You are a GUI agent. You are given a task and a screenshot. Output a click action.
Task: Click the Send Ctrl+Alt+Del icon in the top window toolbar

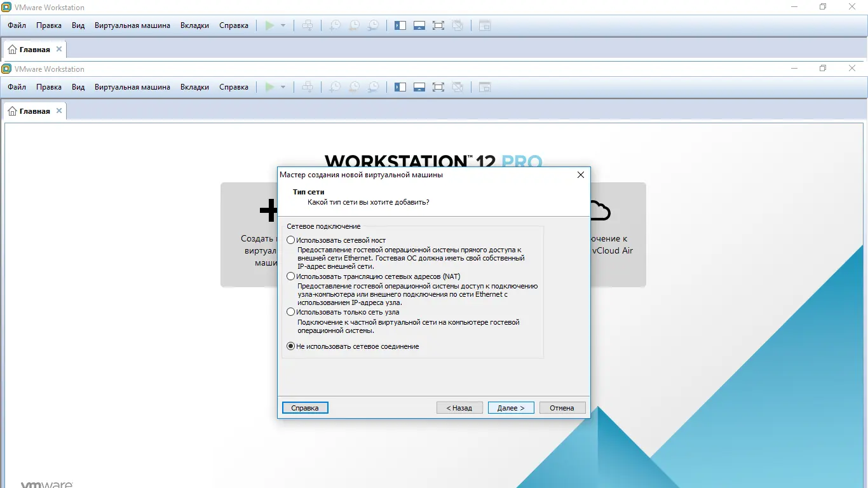(308, 25)
